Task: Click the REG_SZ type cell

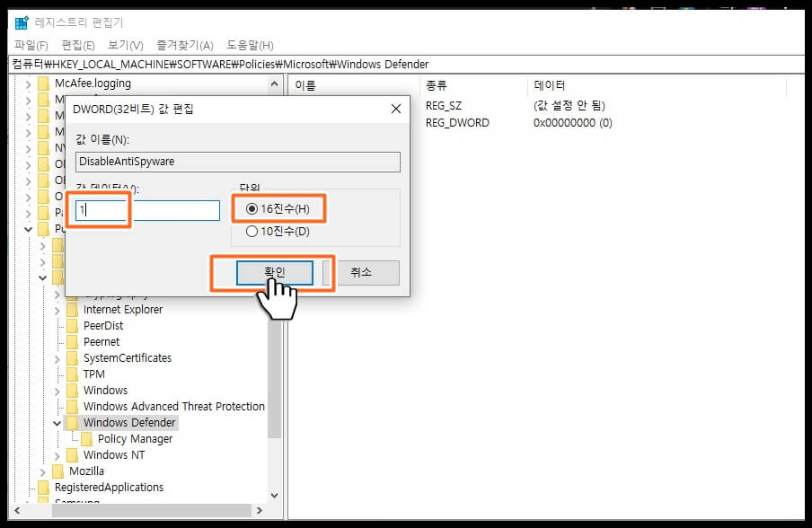Action: tap(444, 106)
